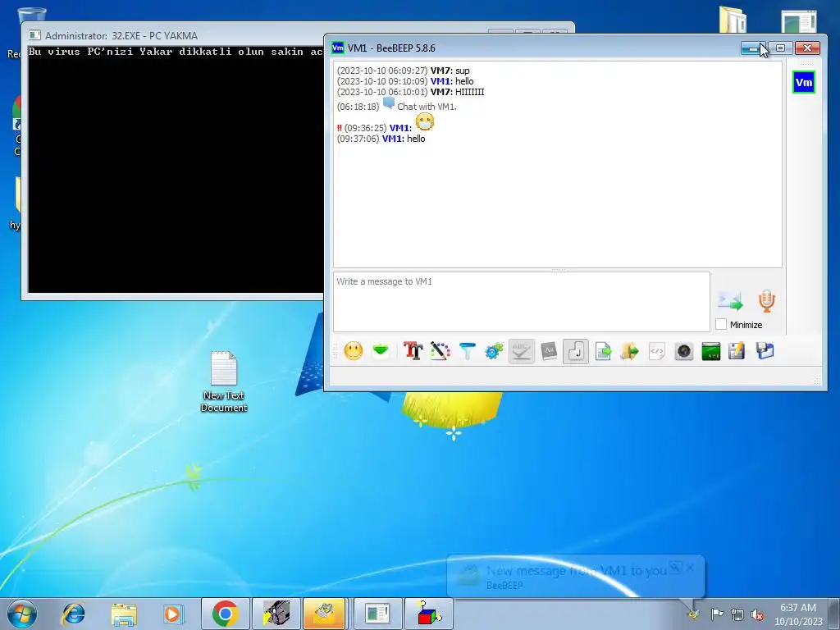Minimize the BeeBEEP window

(754, 48)
